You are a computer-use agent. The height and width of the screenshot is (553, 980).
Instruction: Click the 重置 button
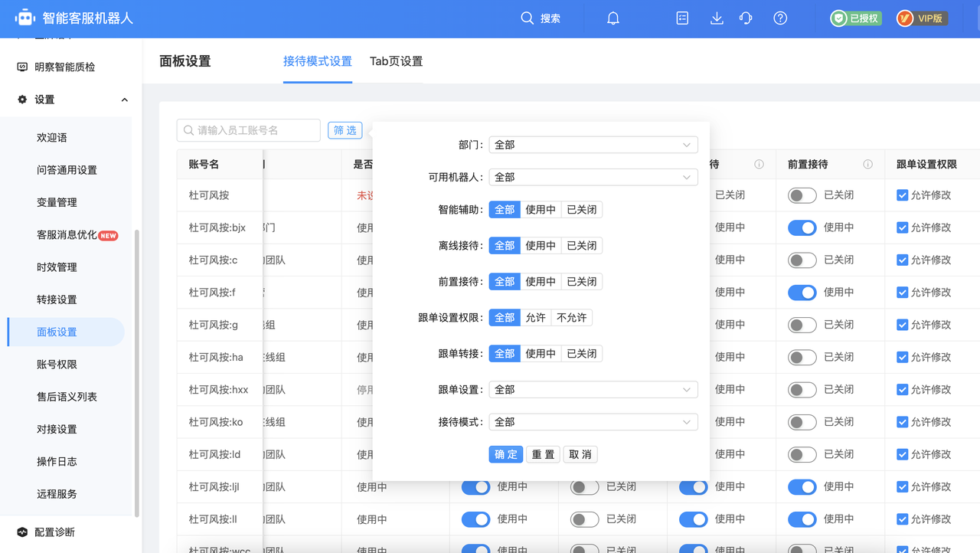(x=544, y=454)
